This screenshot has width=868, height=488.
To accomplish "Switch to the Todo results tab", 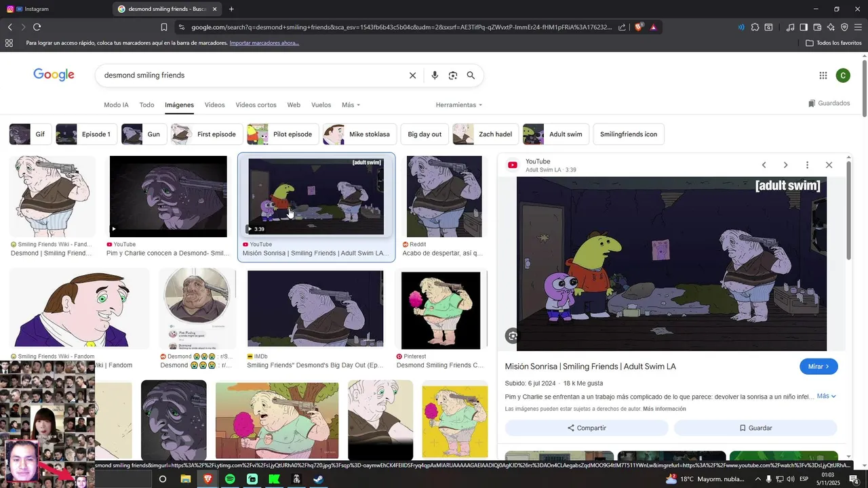I will tap(146, 105).
